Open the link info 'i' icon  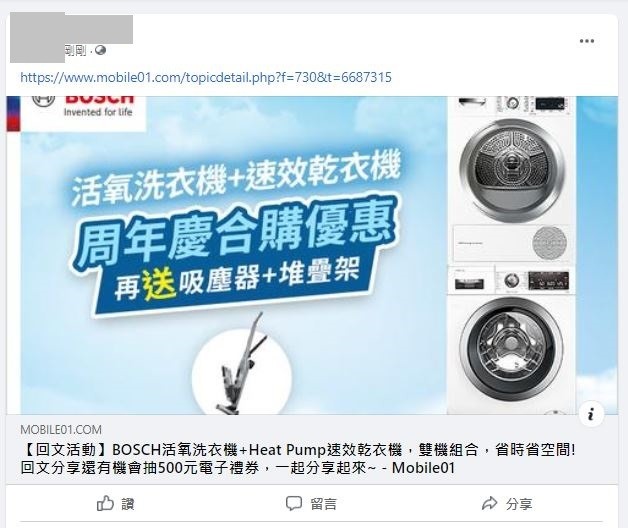592,414
